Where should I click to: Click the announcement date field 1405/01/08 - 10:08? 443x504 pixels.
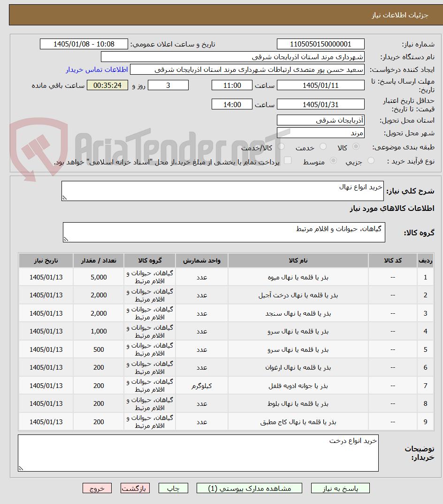click(84, 44)
